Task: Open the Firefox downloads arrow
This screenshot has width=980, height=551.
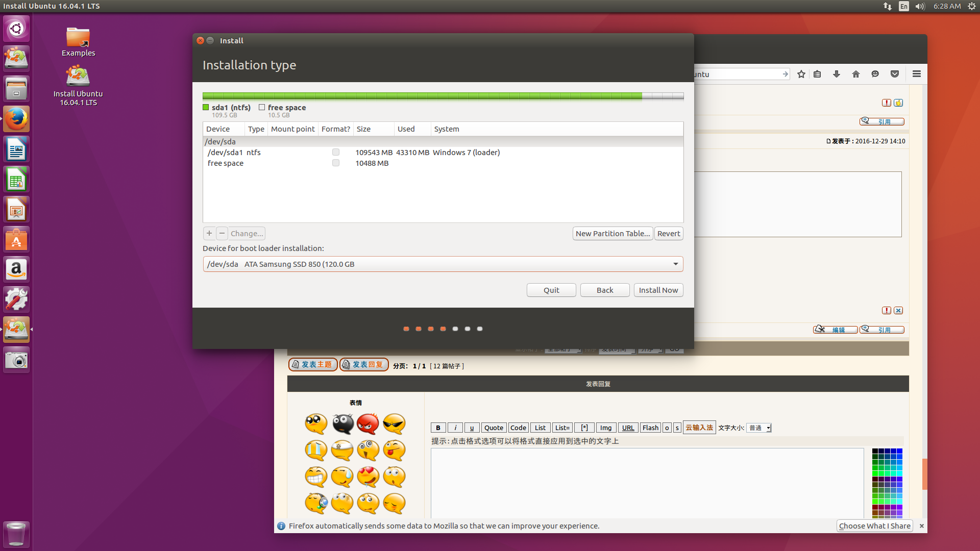Action: 837,74
